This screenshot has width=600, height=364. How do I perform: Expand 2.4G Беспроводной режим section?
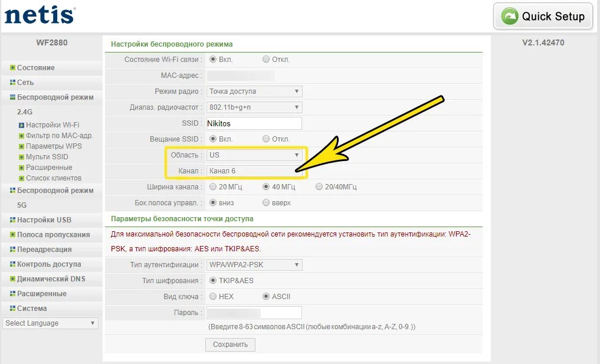pos(55,97)
